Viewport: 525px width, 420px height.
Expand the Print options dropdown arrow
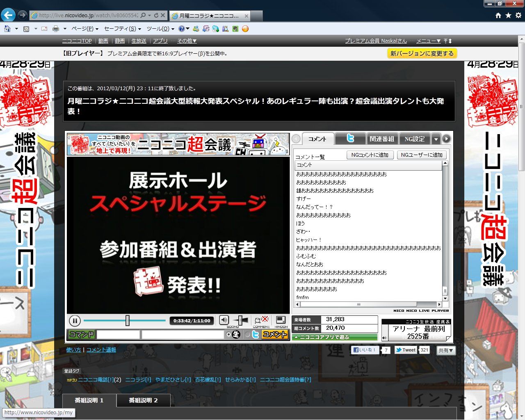click(x=65, y=29)
